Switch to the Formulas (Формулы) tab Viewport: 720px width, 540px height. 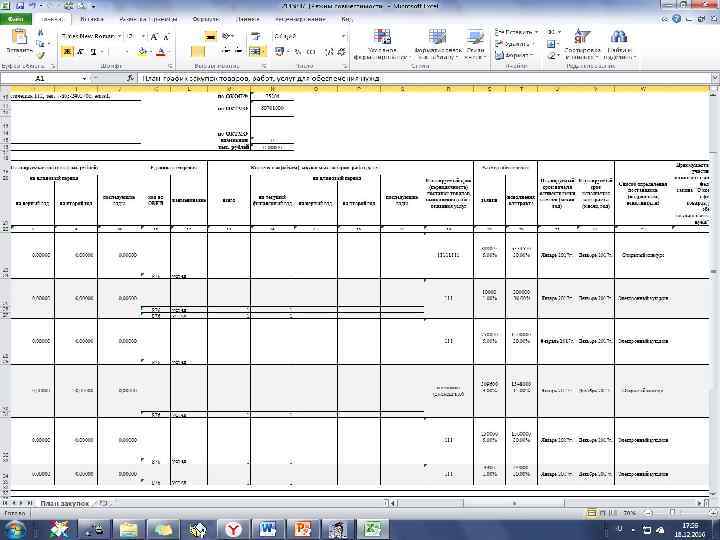(x=206, y=19)
